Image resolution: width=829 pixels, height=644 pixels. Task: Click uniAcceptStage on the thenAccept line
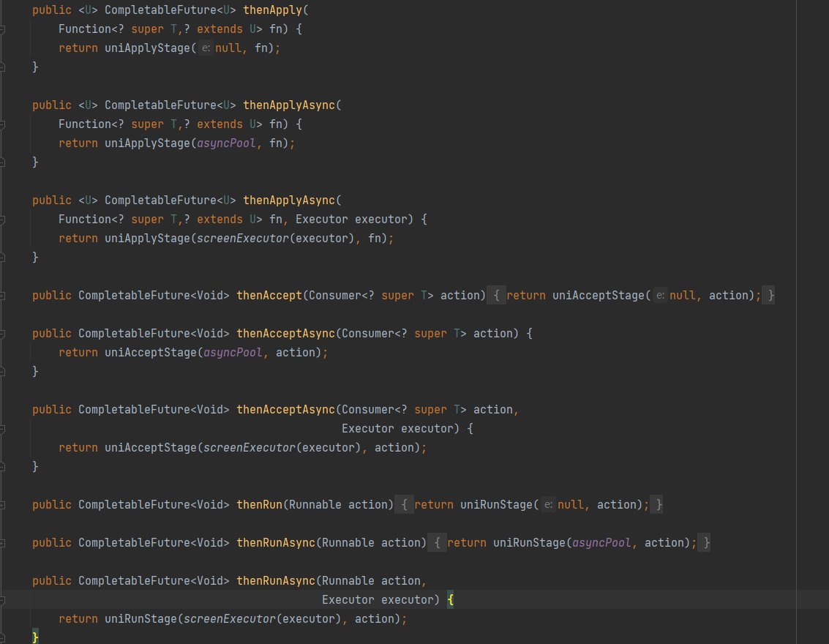coord(599,296)
